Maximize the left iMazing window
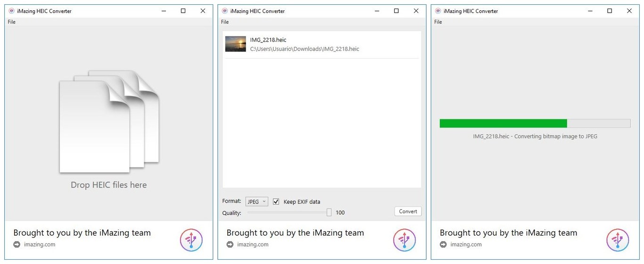The width and height of the screenshot is (644, 264). pyautogui.click(x=183, y=11)
